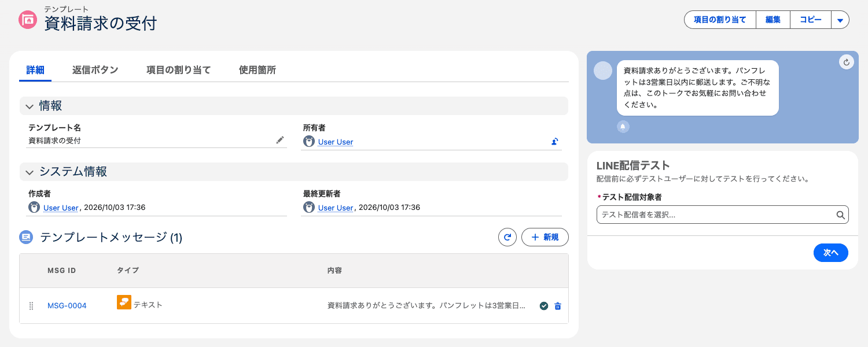Click the search magnifier in テスト配信対象者 field
Screen dimensions: 868x347
click(840, 215)
